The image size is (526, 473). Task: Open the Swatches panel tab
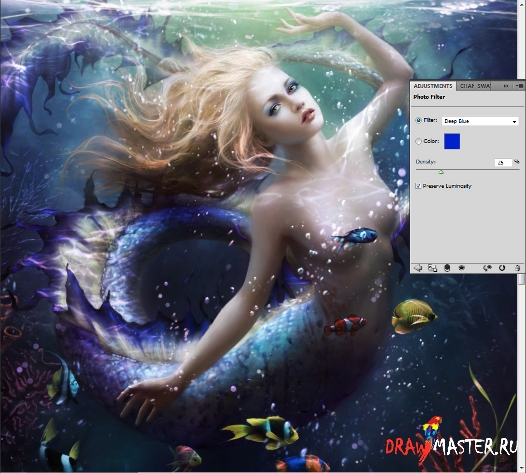coord(484,86)
